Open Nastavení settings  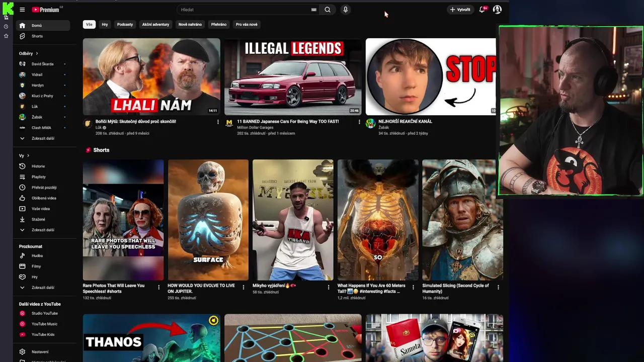[x=42, y=352]
